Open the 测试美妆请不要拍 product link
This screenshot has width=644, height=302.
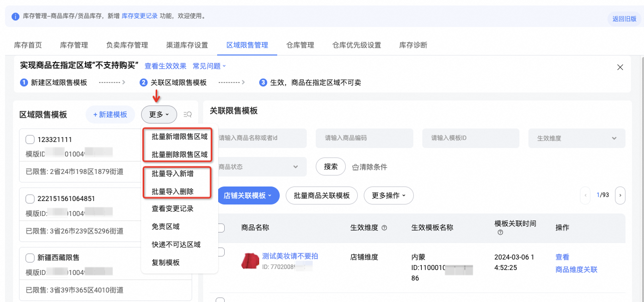click(x=290, y=256)
